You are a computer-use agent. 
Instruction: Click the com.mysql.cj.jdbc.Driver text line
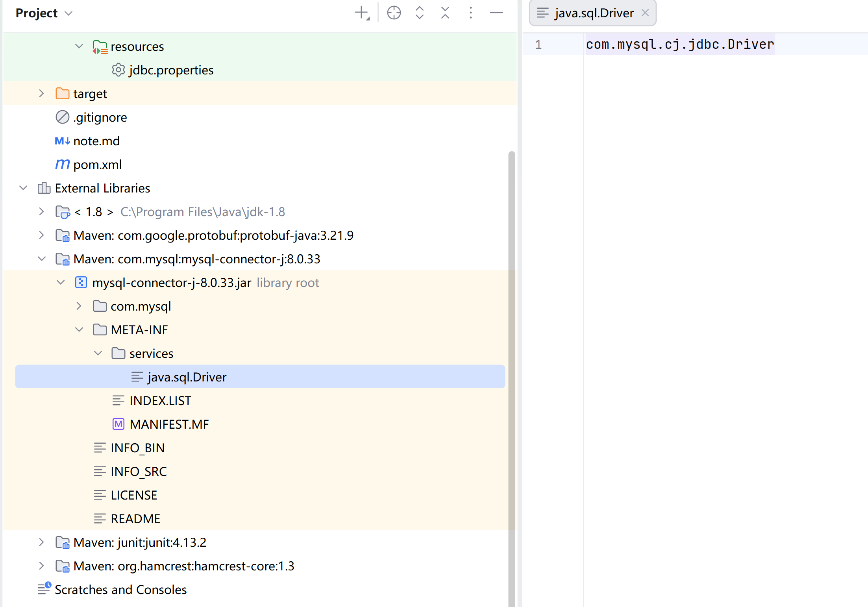(x=679, y=44)
